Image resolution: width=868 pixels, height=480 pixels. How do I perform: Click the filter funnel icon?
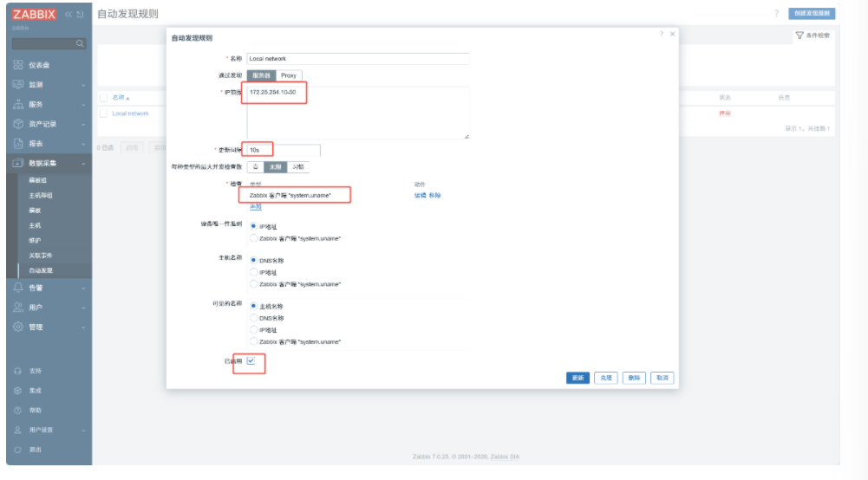pos(799,36)
